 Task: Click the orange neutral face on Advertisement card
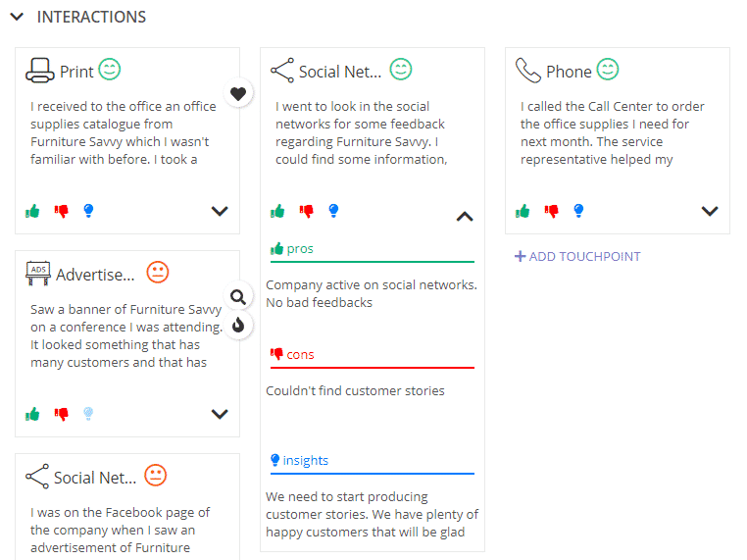click(x=158, y=272)
